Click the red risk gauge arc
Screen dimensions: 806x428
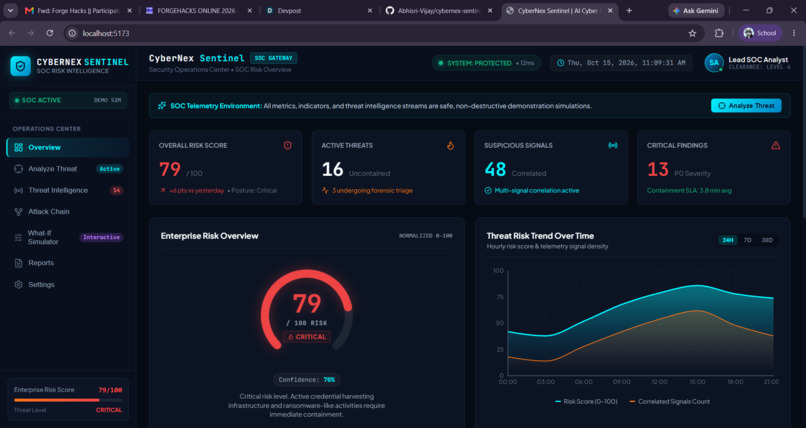[306, 276]
